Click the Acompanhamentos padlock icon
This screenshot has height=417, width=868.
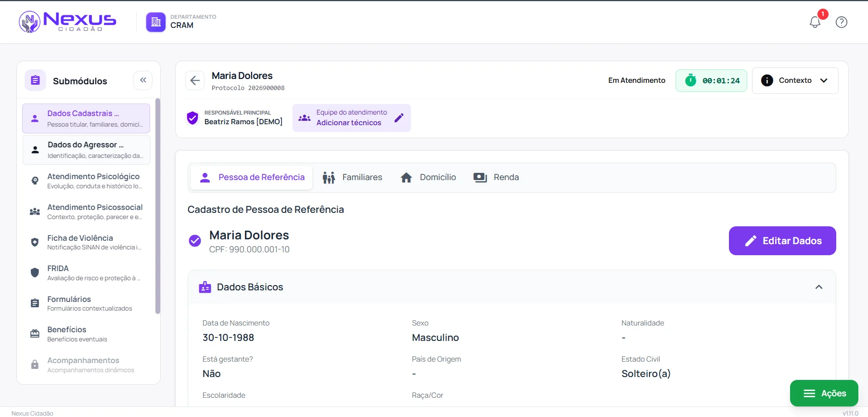(35, 365)
